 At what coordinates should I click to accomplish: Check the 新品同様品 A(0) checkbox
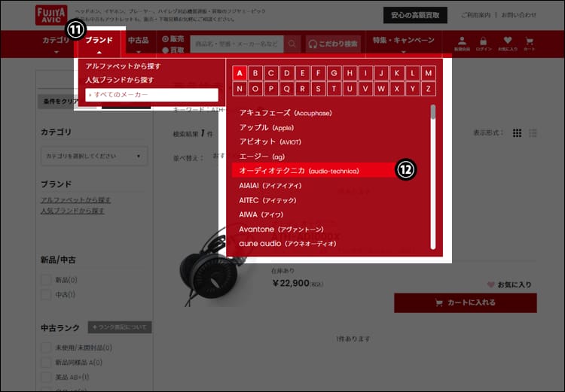pyautogui.click(x=46, y=363)
